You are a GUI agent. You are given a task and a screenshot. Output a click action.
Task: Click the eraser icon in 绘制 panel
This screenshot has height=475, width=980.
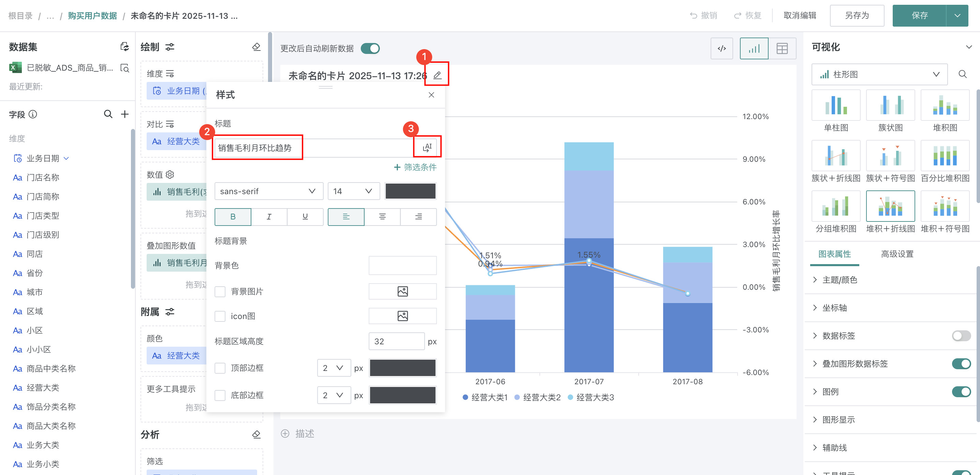tap(256, 47)
